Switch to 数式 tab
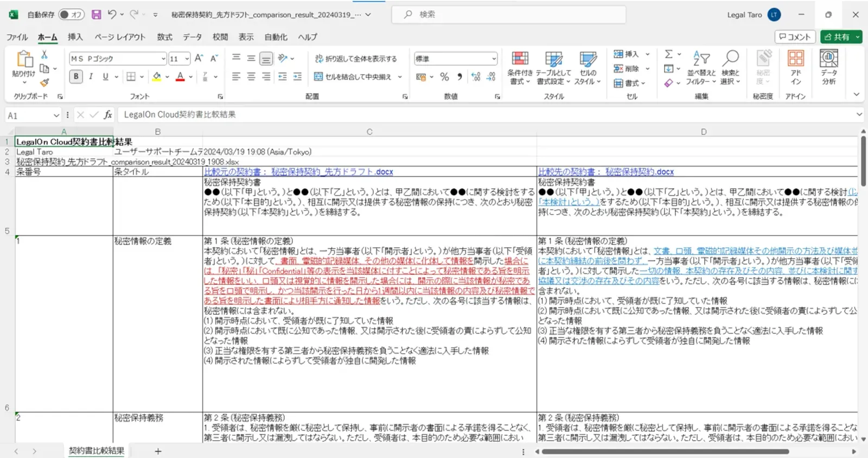The width and height of the screenshot is (868, 458). coord(164,37)
